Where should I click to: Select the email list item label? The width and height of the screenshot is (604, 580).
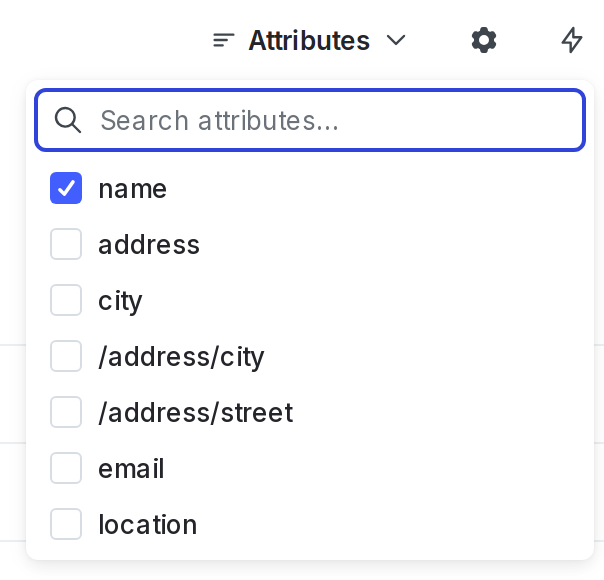131,469
